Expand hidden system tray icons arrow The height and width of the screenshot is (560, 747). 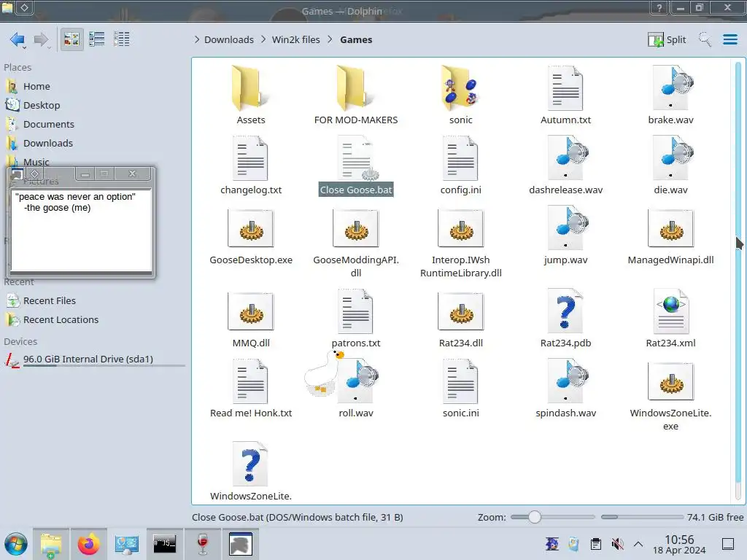tap(638, 544)
